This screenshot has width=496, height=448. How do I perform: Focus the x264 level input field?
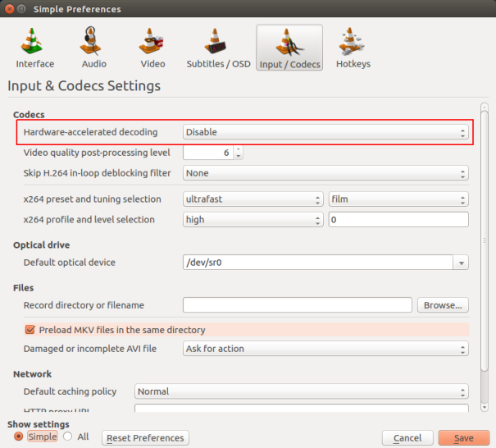[x=398, y=220]
